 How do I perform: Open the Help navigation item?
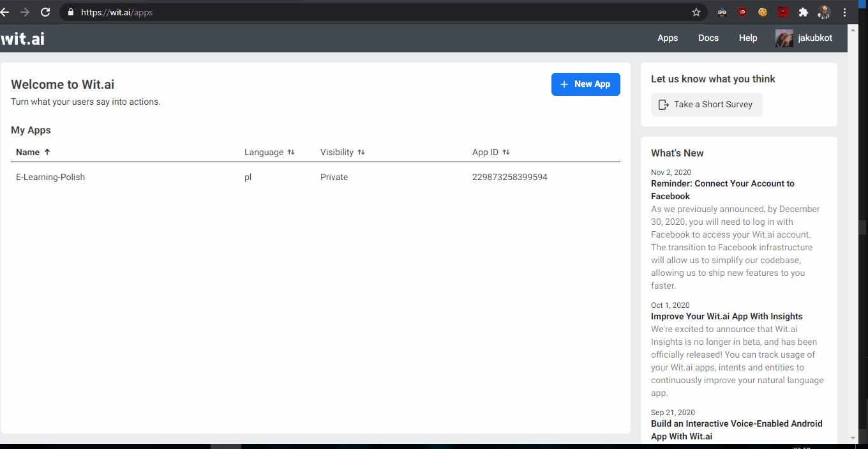(748, 38)
